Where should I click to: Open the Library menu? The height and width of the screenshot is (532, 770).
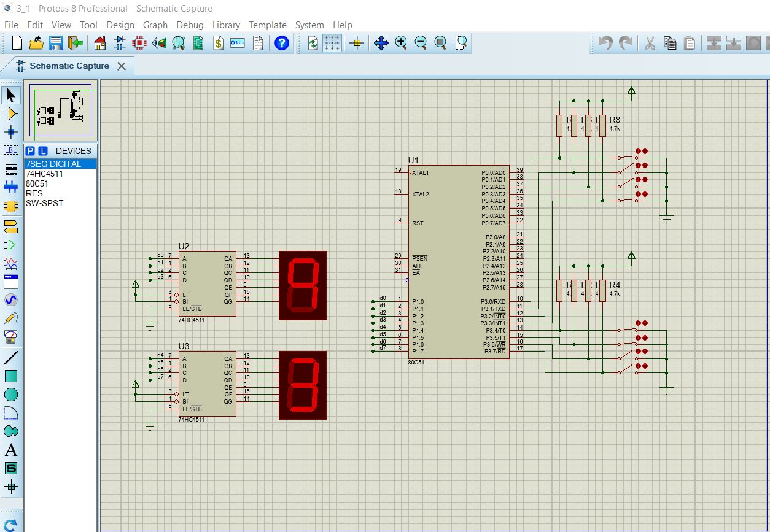(226, 25)
